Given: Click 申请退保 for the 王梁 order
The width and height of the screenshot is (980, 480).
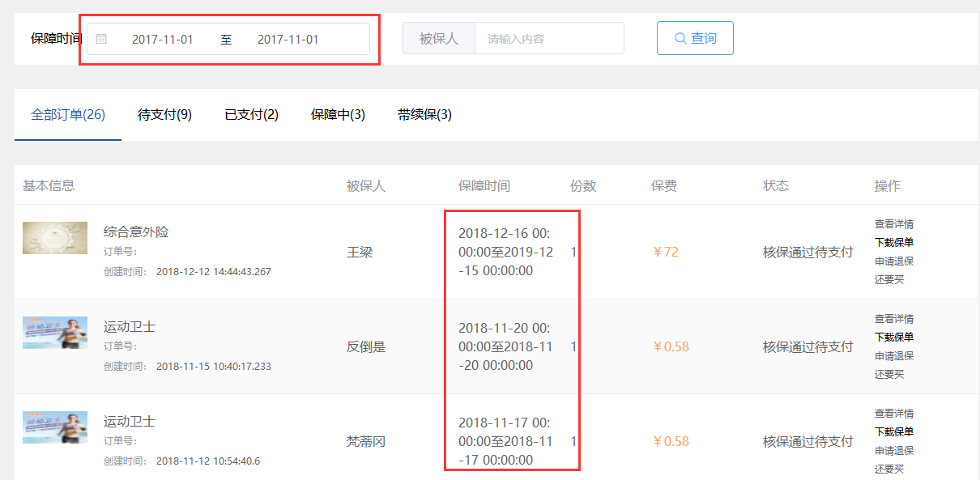Looking at the screenshot, I should [894, 261].
